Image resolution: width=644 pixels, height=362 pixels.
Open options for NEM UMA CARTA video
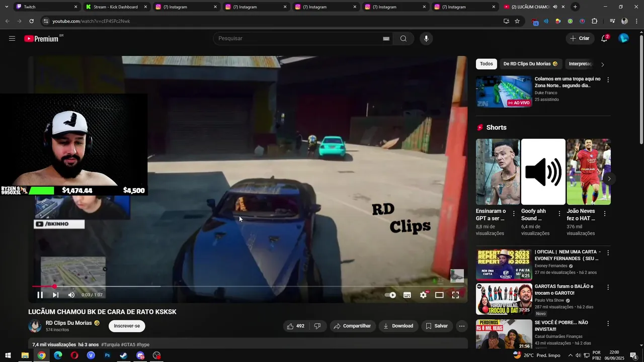[x=608, y=253]
